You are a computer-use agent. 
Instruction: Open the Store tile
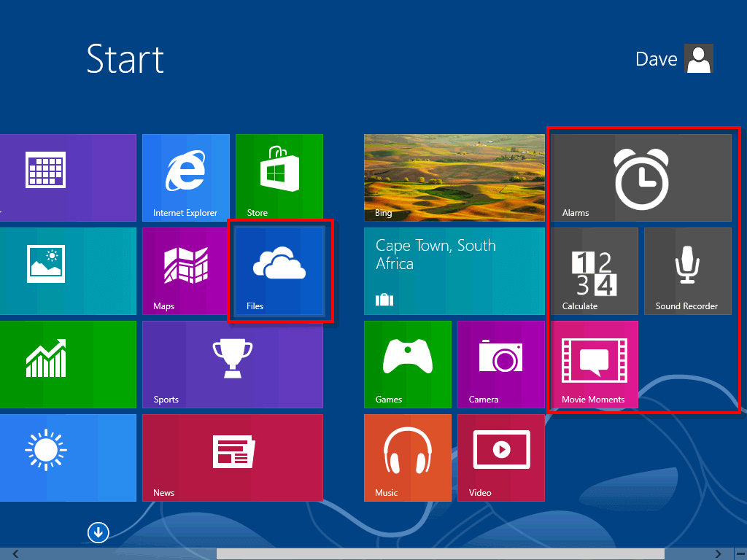pos(279,178)
